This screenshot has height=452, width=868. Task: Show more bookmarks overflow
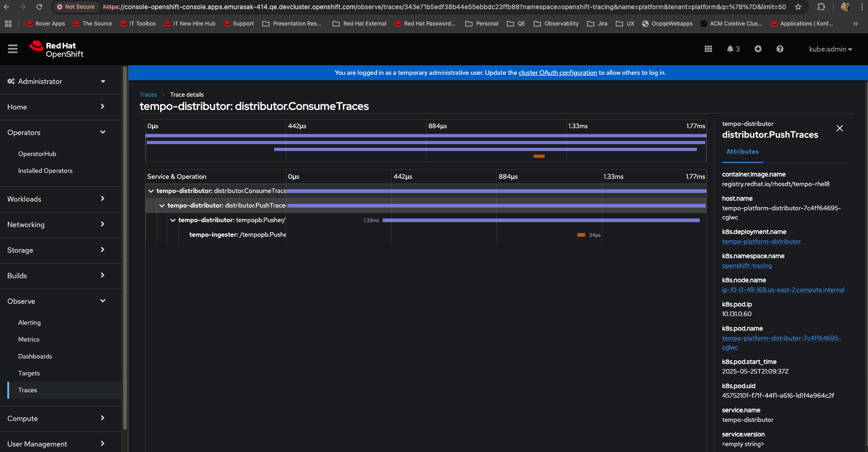point(856,24)
